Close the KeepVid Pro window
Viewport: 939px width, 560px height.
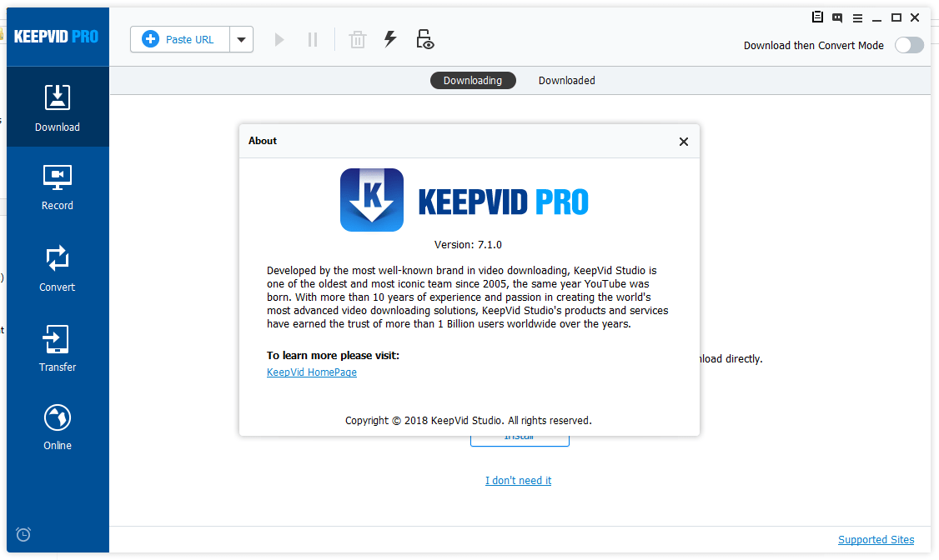[x=915, y=18]
